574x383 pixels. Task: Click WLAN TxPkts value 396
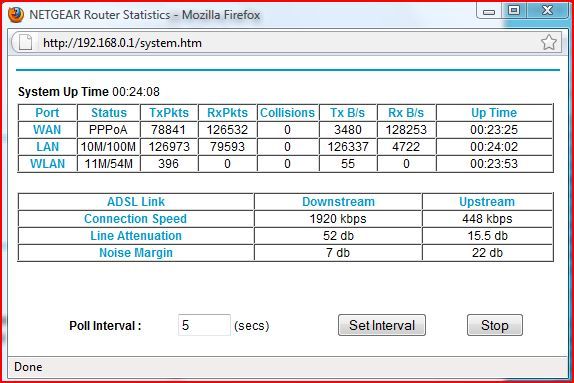coord(168,164)
